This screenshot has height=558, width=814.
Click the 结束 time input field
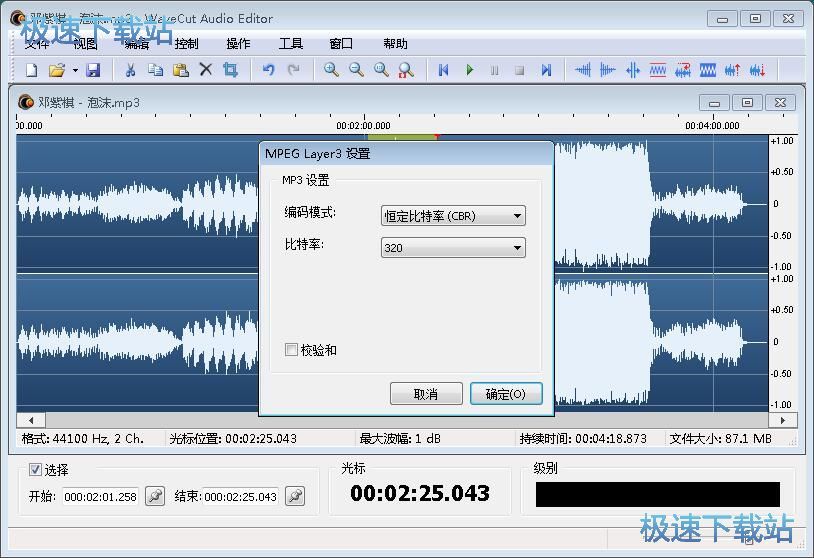coord(240,497)
